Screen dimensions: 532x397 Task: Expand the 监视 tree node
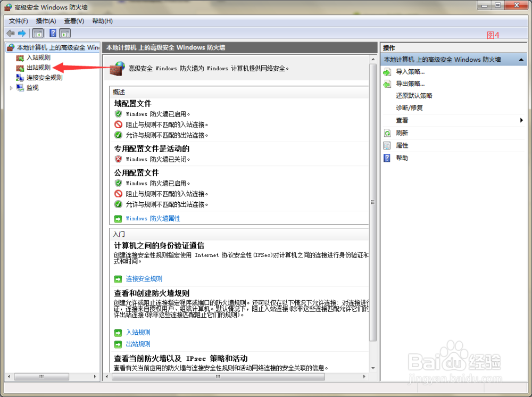point(11,88)
